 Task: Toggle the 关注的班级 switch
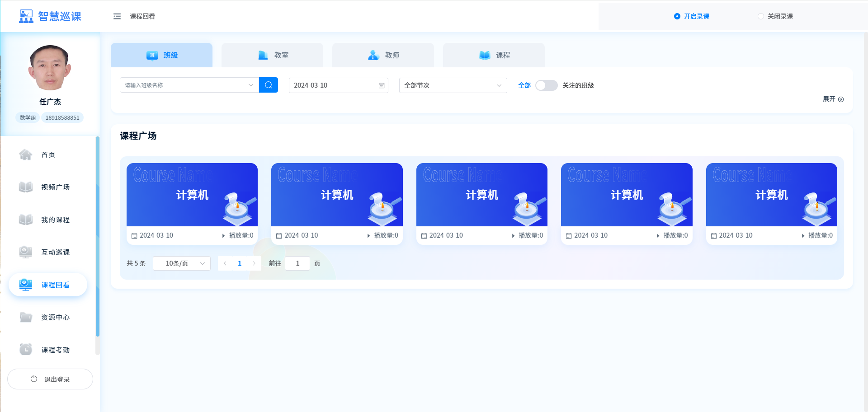[x=546, y=85]
